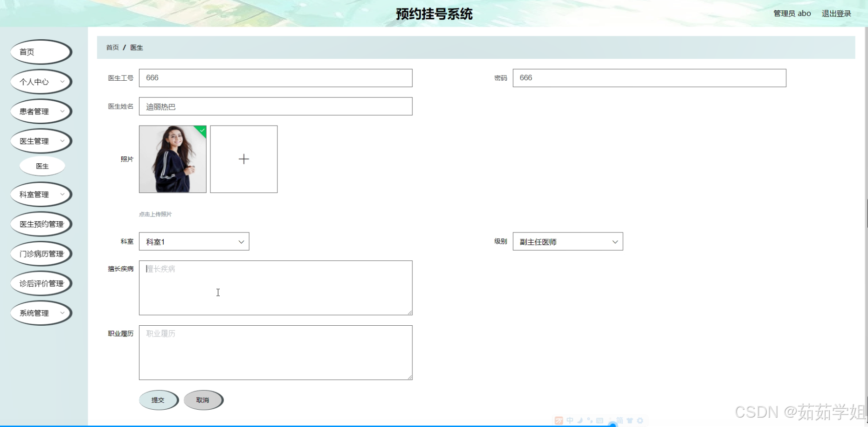Click the 医生 breadcrumb item
The height and width of the screenshot is (427, 868).
137,48
